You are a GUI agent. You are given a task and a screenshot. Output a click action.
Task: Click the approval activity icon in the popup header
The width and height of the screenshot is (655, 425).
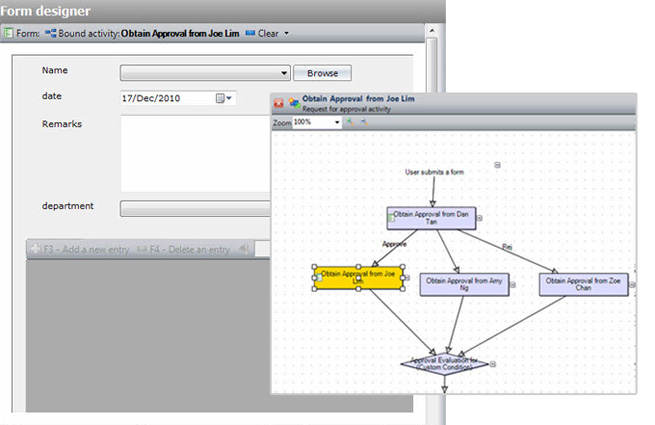pyautogui.click(x=294, y=103)
